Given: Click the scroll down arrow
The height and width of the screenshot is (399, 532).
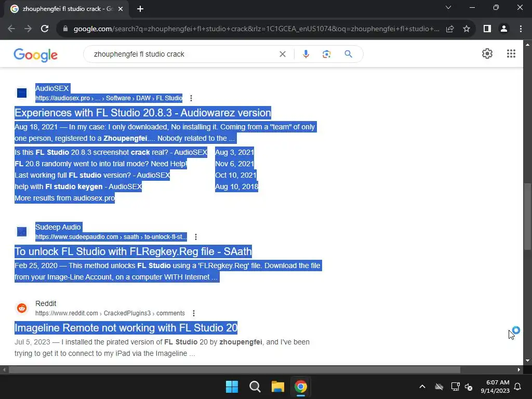Looking at the screenshot, I should coord(527,361).
